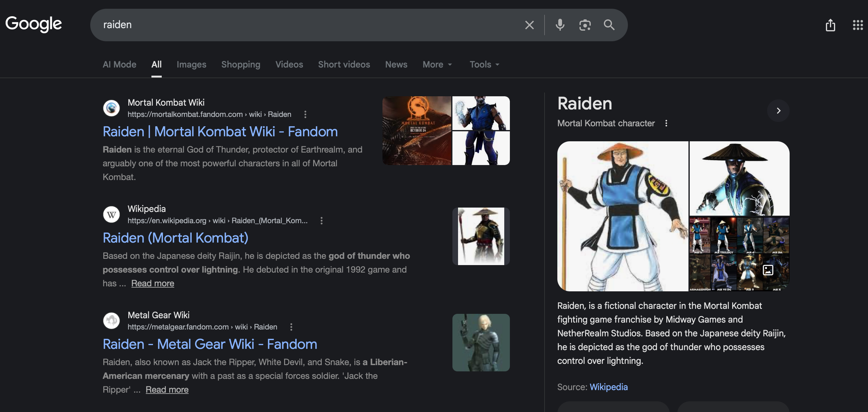
Task: Open Wikipedia source link in knowledge panel
Action: [609, 387]
